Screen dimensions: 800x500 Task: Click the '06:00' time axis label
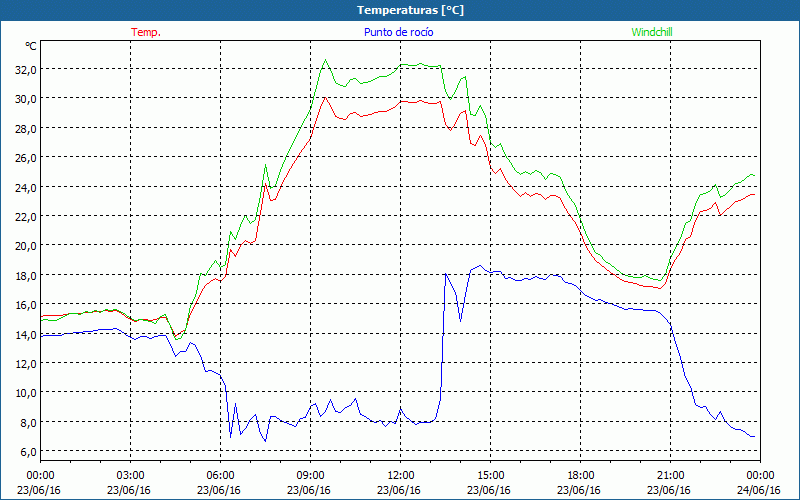click(x=220, y=476)
